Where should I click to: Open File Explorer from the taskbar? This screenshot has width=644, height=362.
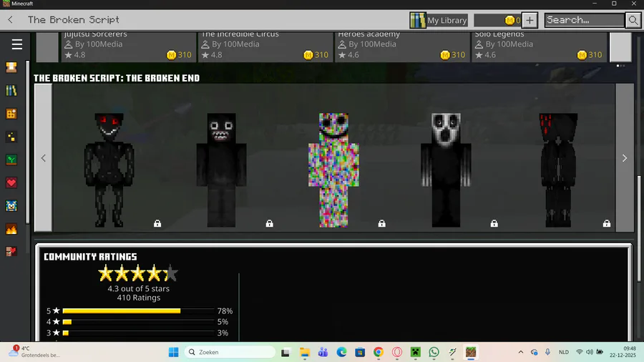(x=304, y=352)
